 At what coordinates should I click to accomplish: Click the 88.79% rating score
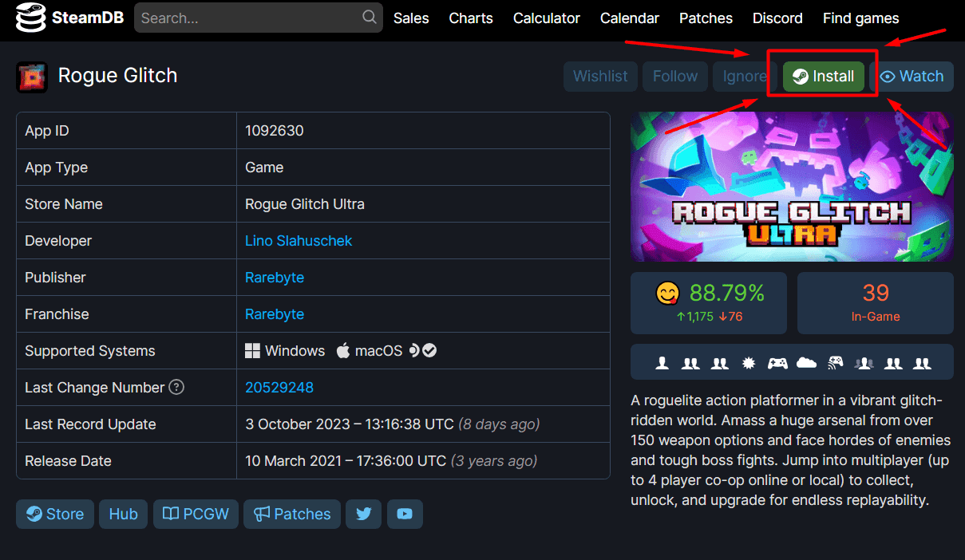727,293
